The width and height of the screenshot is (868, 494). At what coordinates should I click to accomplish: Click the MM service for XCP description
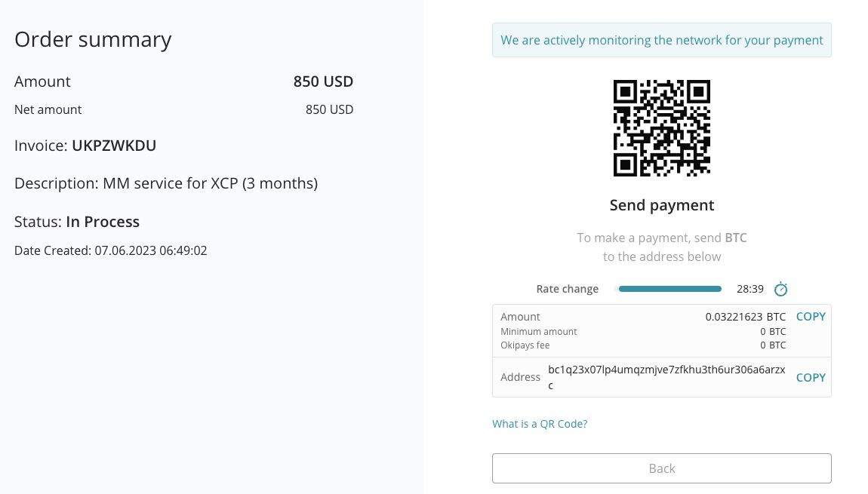(211, 183)
